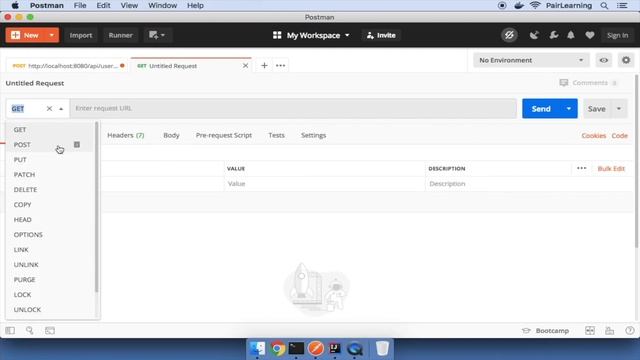Open the capture requests satellite icon
Screen dimensions: 640x360
tap(534, 36)
